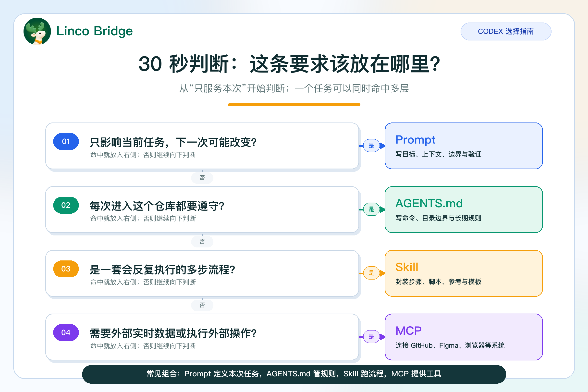Click the dark footer bar 常见组合
The image size is (588, 392).
tap(294, 374)
